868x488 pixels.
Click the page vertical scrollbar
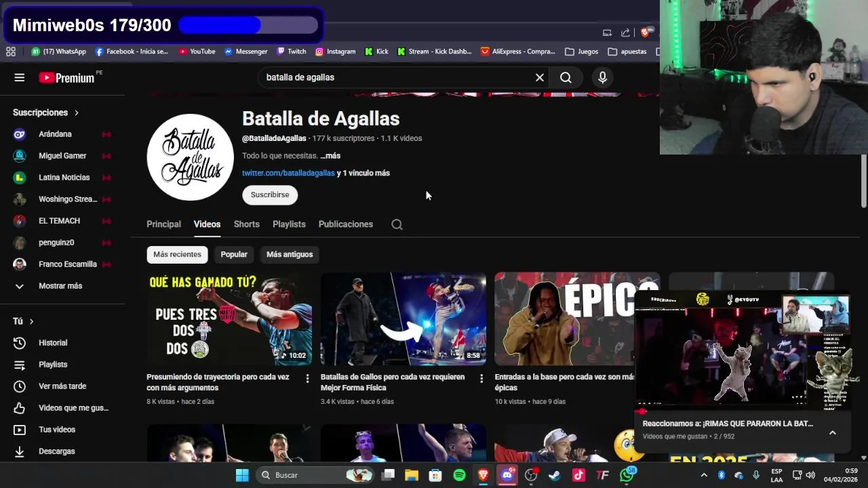[863, 181]
